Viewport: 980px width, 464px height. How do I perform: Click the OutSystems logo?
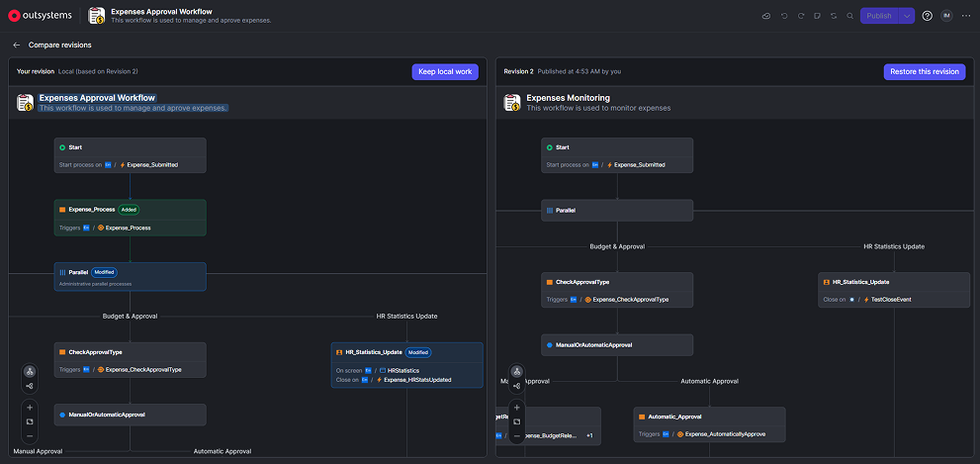[x=40, y=16]
